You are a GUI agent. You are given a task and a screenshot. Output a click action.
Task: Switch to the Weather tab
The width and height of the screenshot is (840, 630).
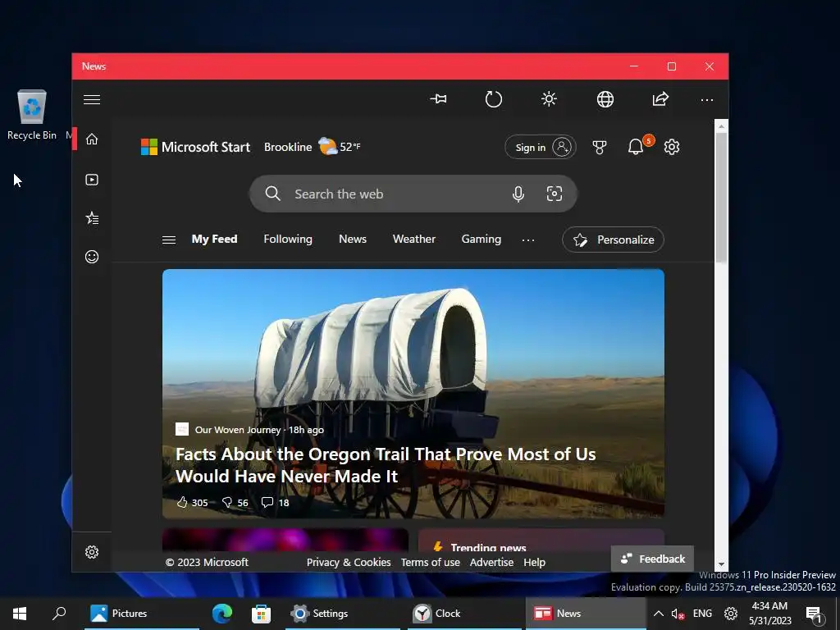pyautogui.click(x=414, y=239)
